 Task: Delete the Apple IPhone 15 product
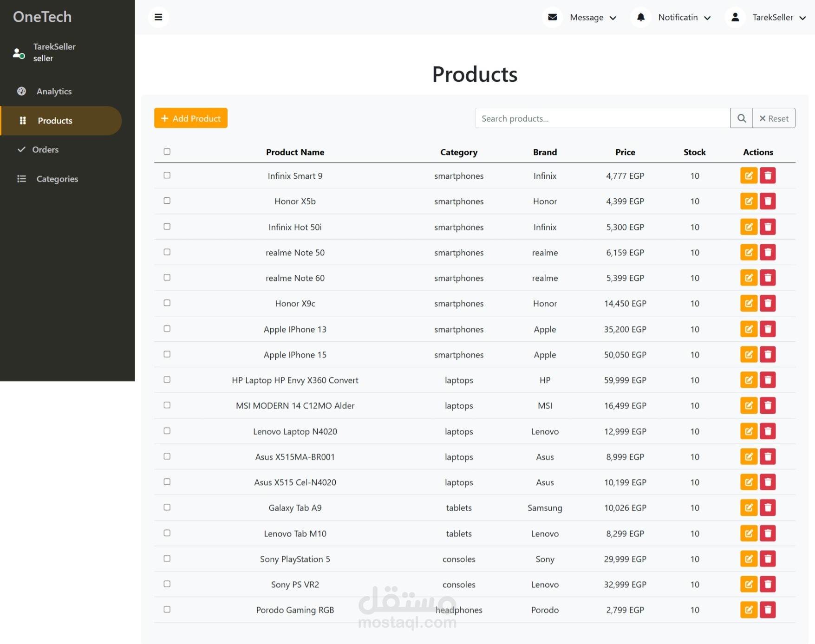[768, 355]
